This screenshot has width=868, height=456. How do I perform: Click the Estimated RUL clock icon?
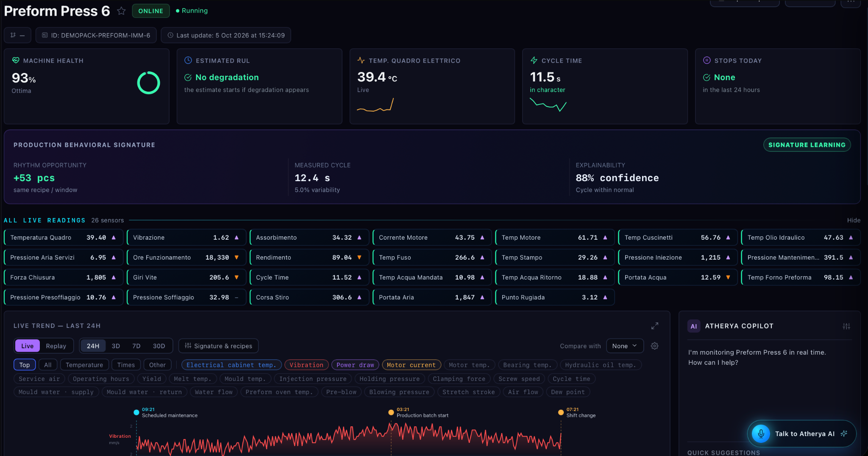(x=188, y=60)
